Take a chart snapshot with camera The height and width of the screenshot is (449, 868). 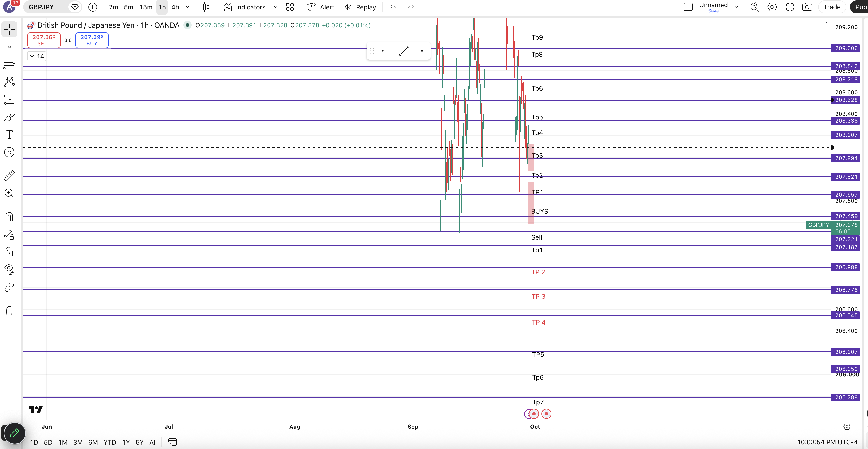[x=807, y=7]
